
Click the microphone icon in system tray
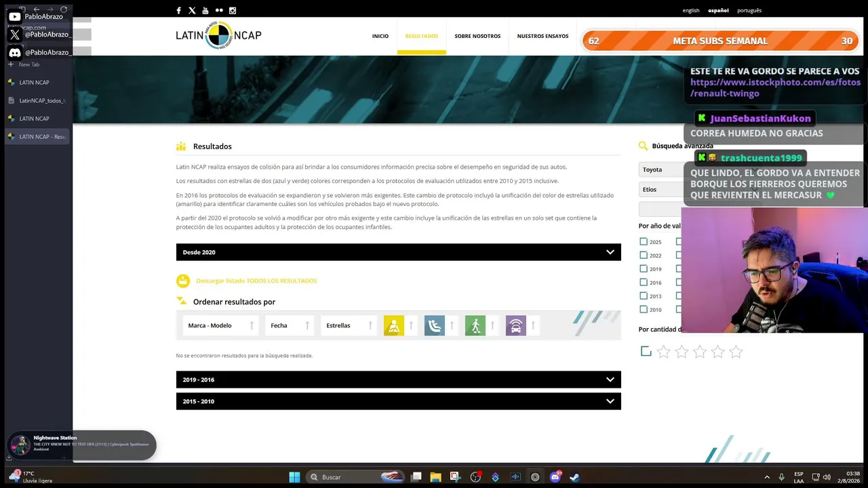[782, 477]
